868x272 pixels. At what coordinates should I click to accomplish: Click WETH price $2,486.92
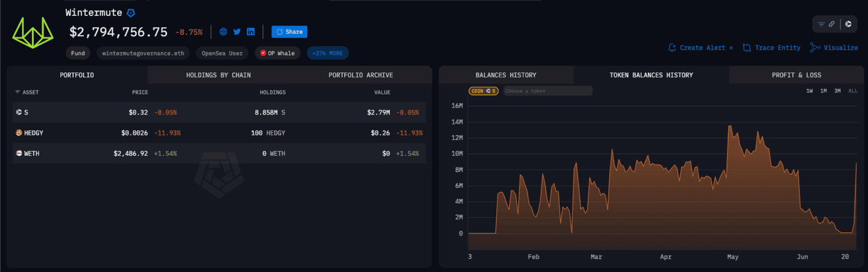[x=131, y=154]
